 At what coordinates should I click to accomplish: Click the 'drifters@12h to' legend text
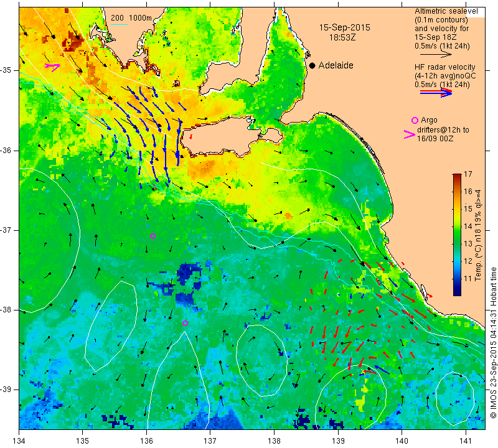(x=443, y=130)
